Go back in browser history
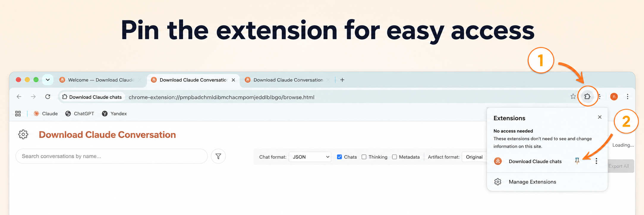This screenshot has height=215, width=644. pyautogui.click(x=19, y=97)
